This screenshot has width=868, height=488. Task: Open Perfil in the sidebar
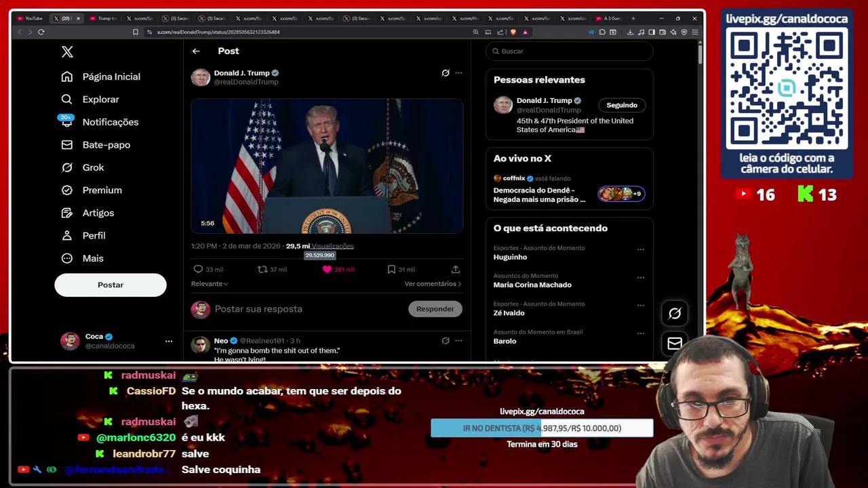pyautogui.click(x=83, y=236)
